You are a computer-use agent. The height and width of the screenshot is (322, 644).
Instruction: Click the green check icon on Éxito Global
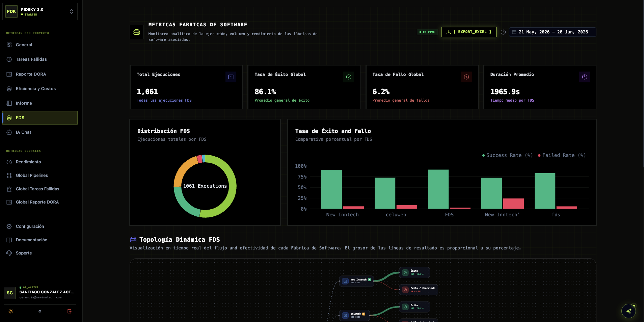pos(349,77)
